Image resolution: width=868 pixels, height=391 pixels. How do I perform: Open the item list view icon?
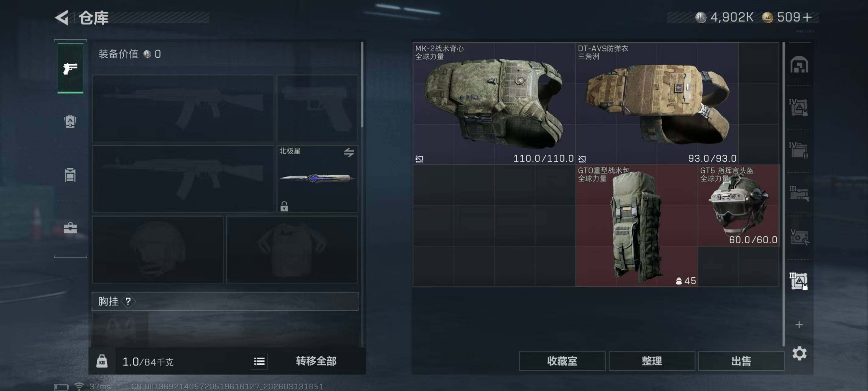259,361
